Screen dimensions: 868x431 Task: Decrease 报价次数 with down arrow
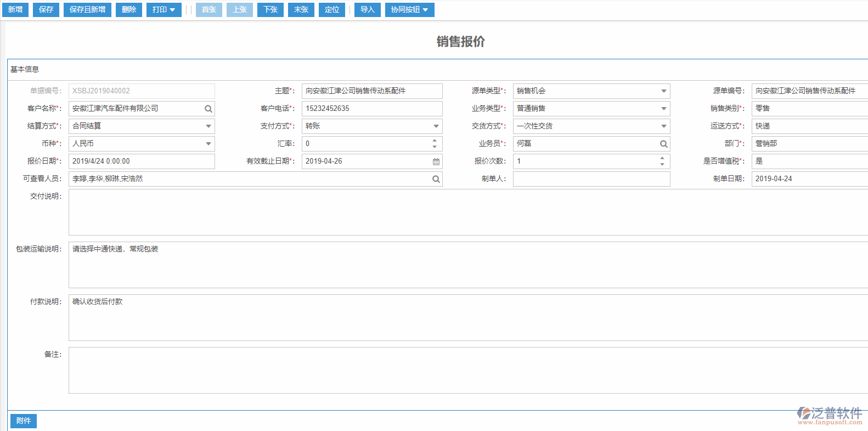coord(662,164)
